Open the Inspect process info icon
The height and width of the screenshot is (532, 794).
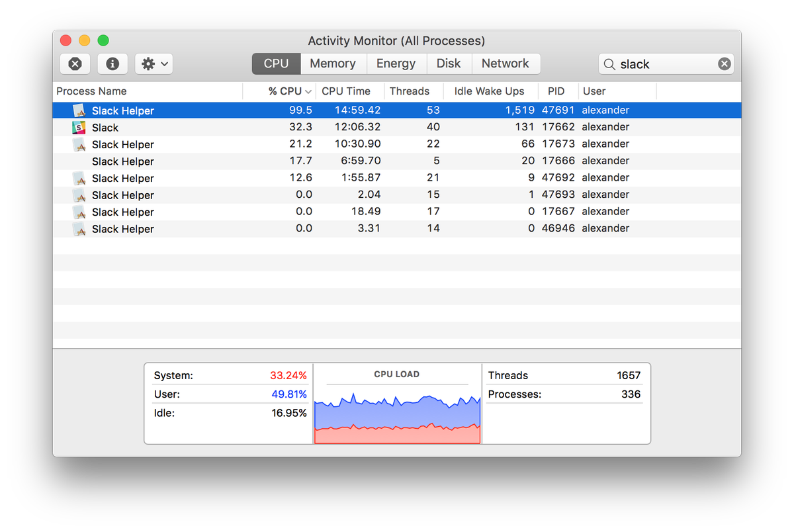click(x=112, y=64)
